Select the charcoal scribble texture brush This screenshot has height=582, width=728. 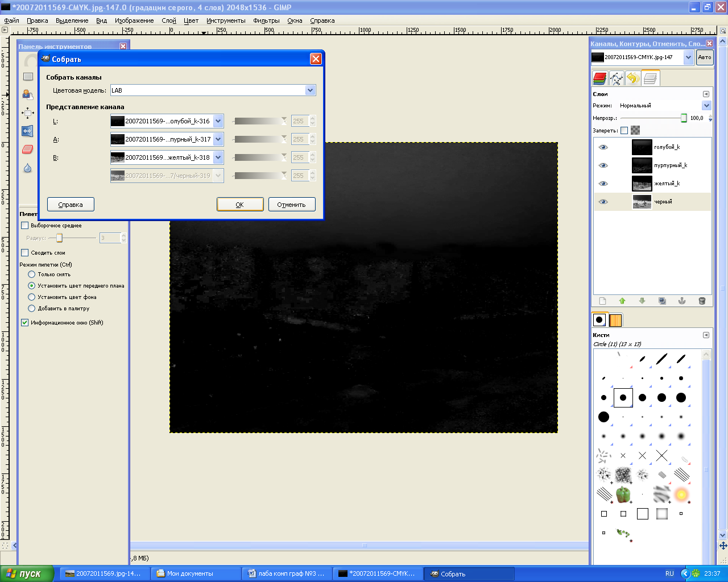623,475
